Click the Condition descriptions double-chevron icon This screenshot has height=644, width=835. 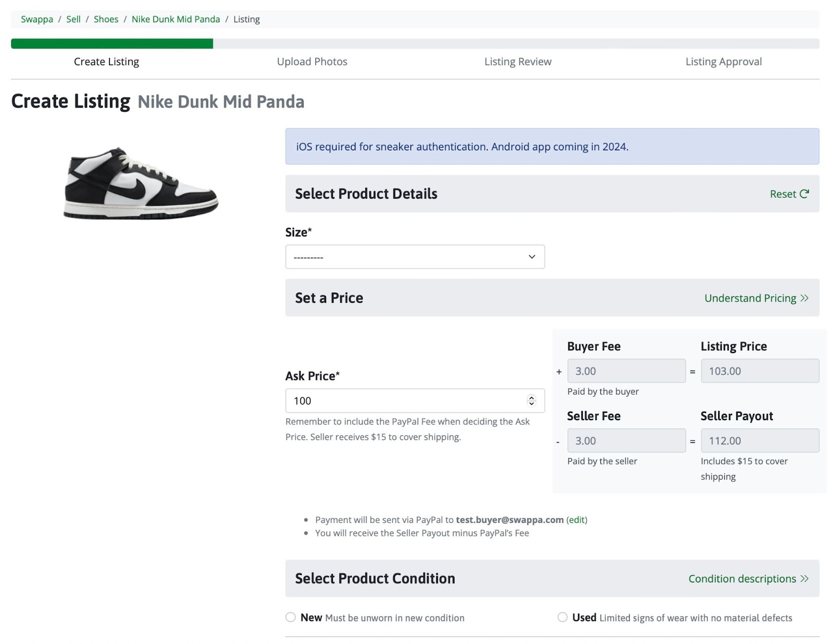[804, 578]
